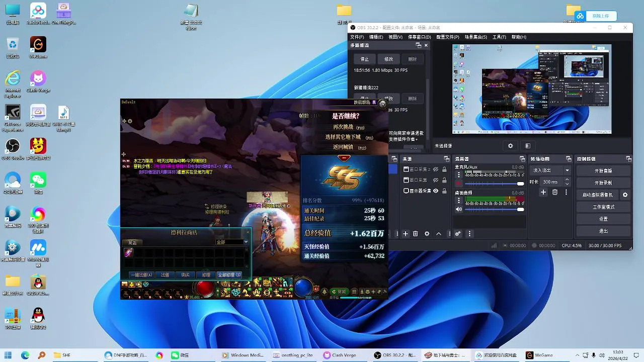The height and width of the screenshot is (362, 644).
Task: Close the 多路推流 dock panel
Action: [426, 45]
